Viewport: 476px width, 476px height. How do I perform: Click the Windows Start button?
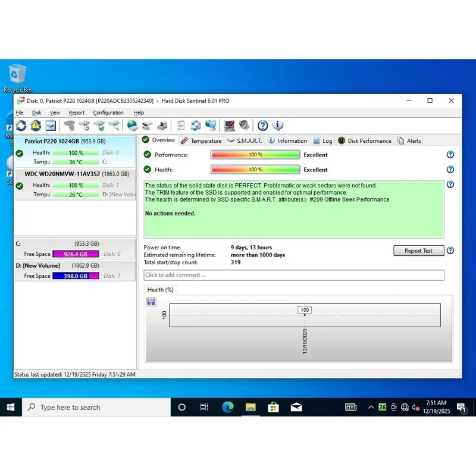(11, 407)
